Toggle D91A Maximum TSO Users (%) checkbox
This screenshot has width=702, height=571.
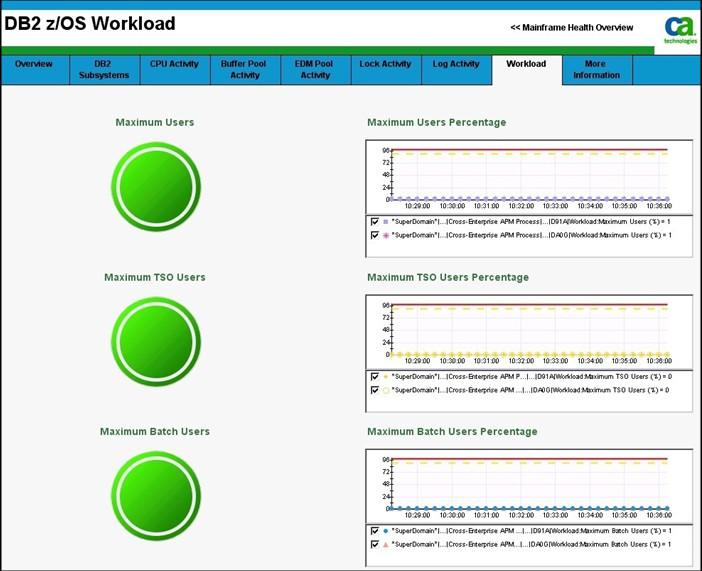[375, 377]
